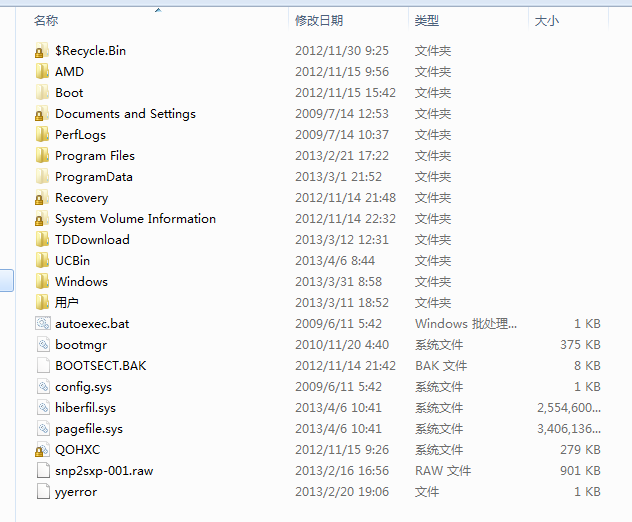This screenshot has width=632, height=522.
Task: Select the snp2sxp-001.raw file icon
Action: click(43, 471)
